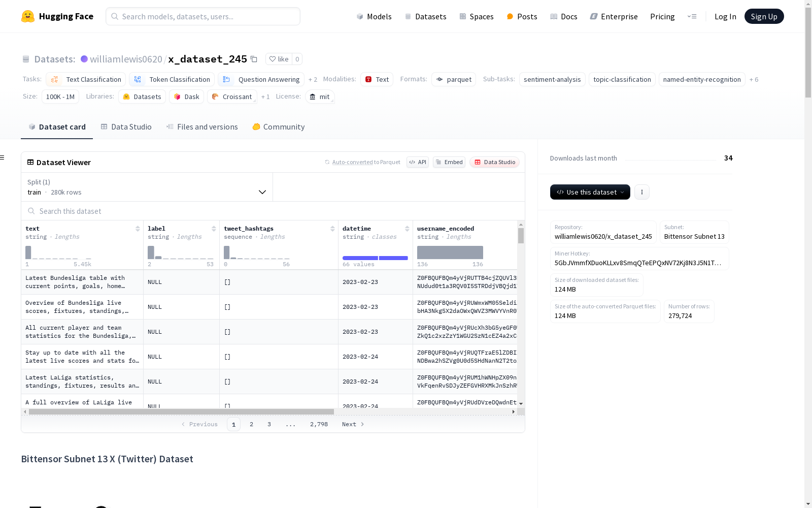Select the topic-classification sub-task tag
Image resolution: width=812 pixels, height=508 pixels.
coord(622,79)
